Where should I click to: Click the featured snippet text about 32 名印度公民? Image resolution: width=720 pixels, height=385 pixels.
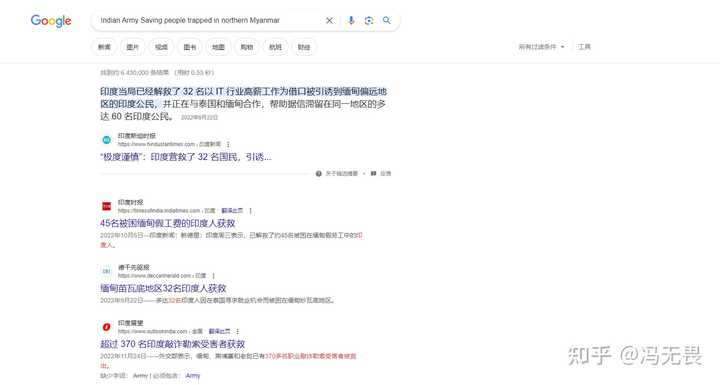[x=243, y=104]
